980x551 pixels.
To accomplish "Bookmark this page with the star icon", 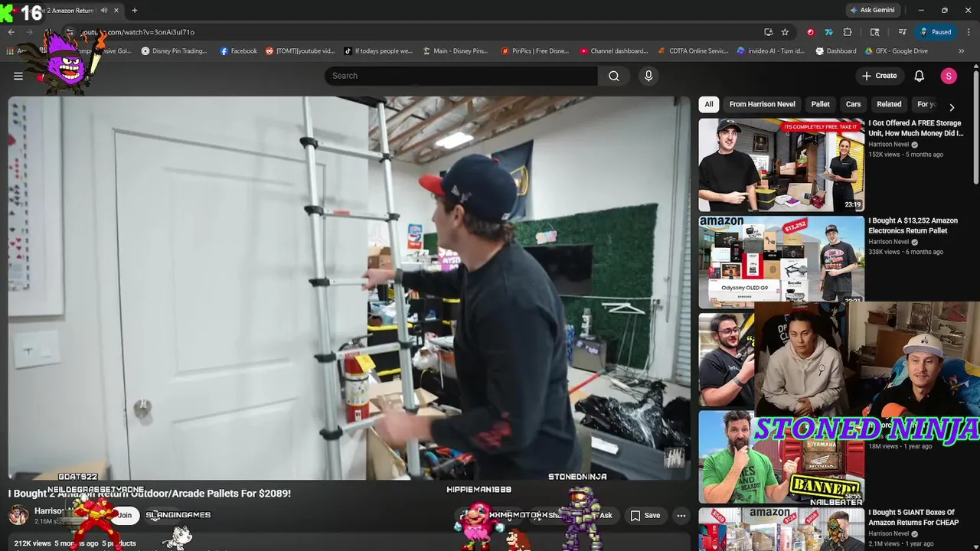I will [x=785, y=32].
